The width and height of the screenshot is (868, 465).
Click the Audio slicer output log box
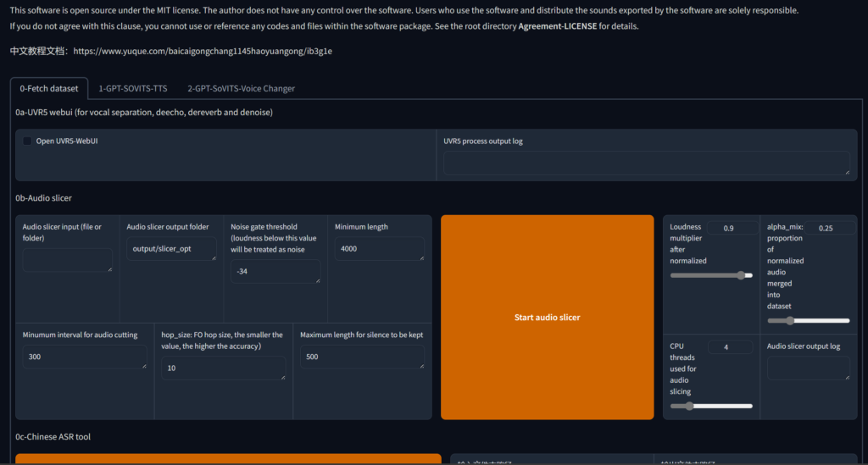808,368
